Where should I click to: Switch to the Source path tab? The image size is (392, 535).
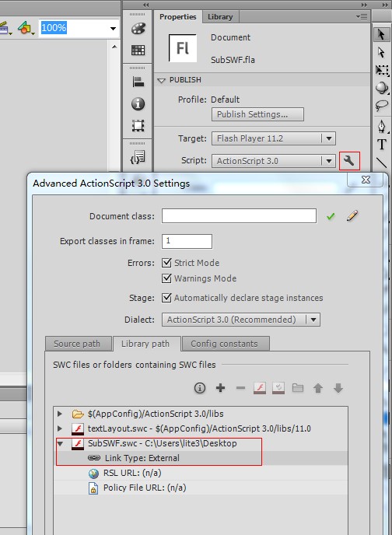click(x=78, y=344)
